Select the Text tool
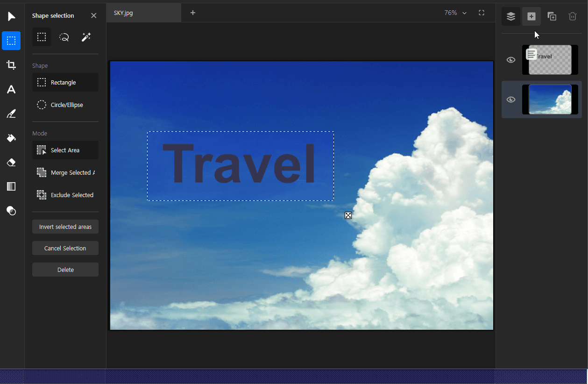Viewport: 588px width, 384px height. click(x=11, y=89)
